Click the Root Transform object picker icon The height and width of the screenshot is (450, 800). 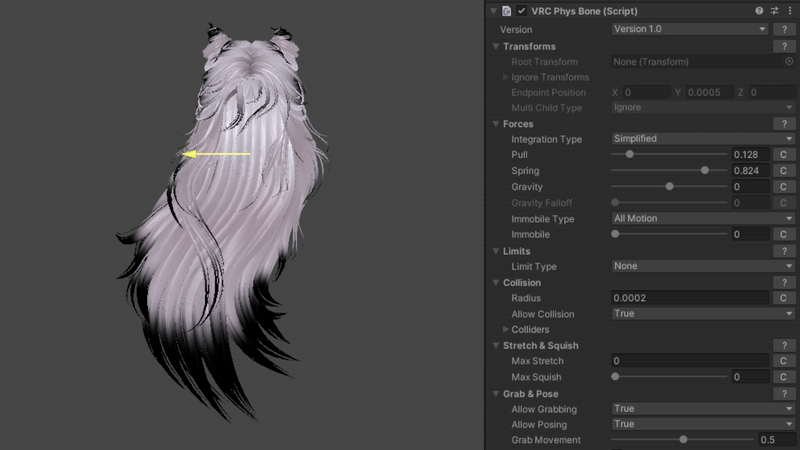click(789, 62)
